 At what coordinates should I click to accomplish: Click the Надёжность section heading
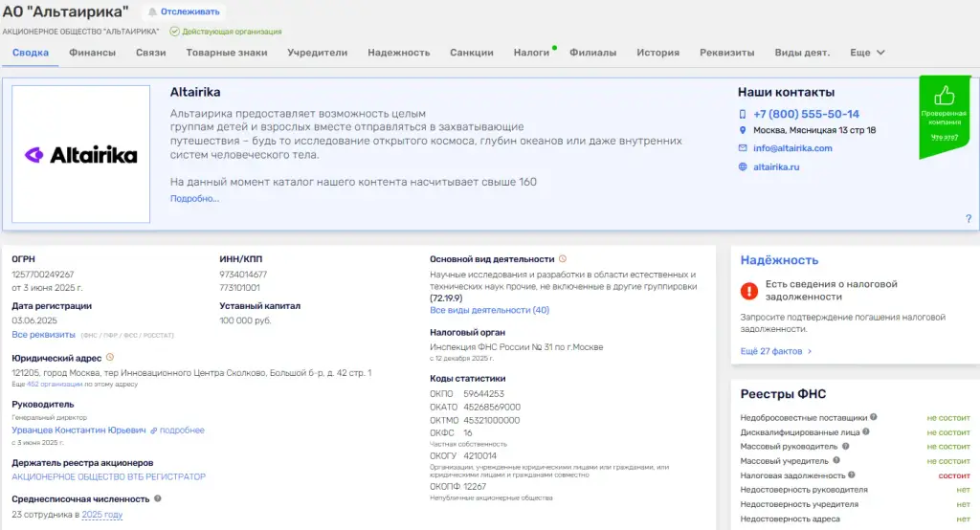click(779, 260)
